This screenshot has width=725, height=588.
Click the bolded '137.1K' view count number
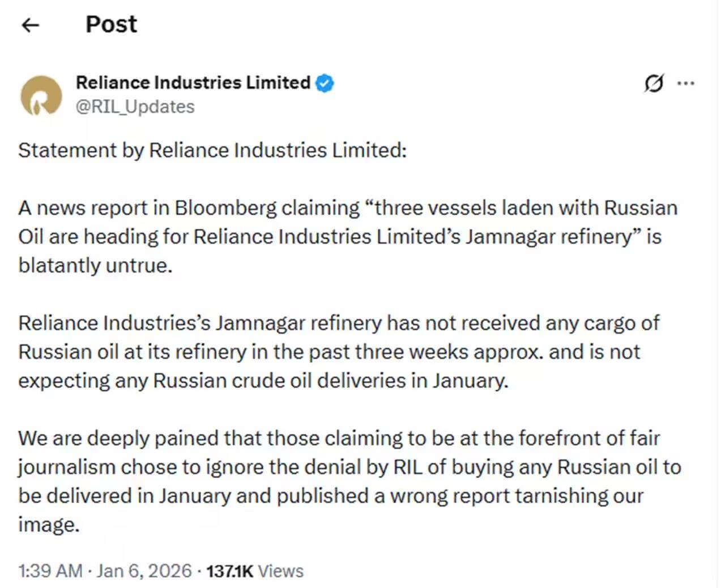(x=229, y=571)
